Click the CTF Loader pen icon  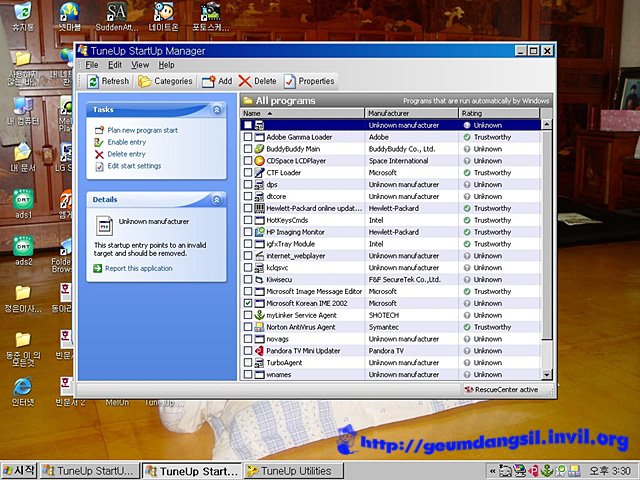pos(259,173)
